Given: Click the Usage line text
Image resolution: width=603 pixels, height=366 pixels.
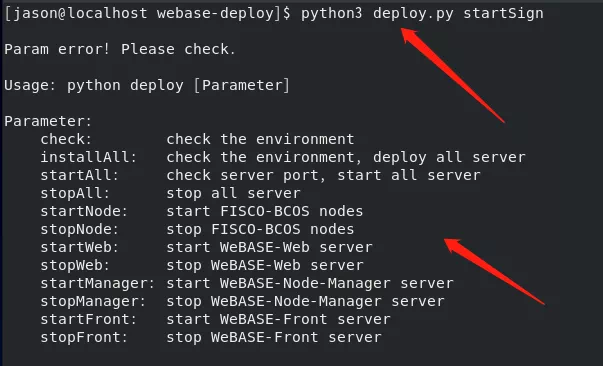Looking at the screenshot, I should point(147,85).
